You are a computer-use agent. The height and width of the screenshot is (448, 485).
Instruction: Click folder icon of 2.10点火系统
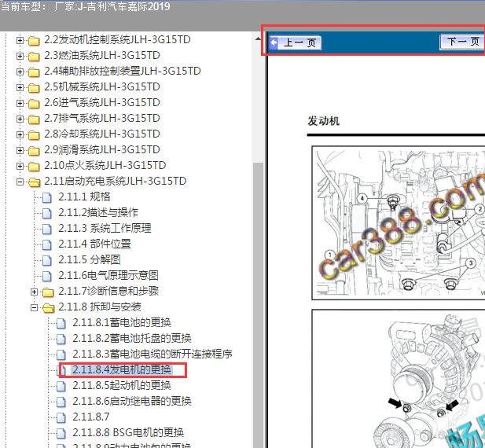pos(34,167)
